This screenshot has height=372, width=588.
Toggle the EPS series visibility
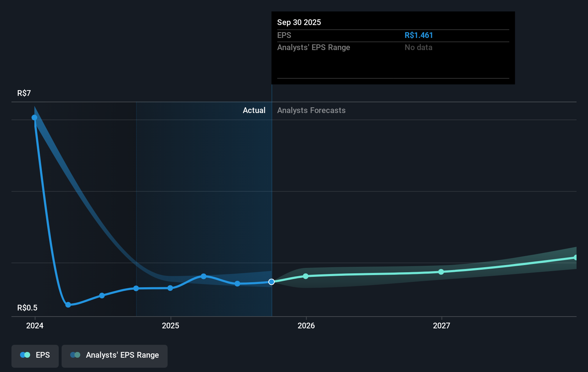[35, 356]
